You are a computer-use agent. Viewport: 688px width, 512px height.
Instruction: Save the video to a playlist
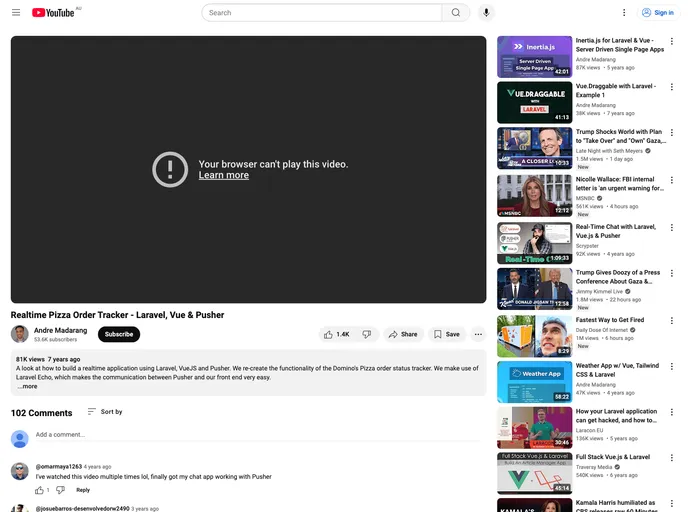click(446, 334)
